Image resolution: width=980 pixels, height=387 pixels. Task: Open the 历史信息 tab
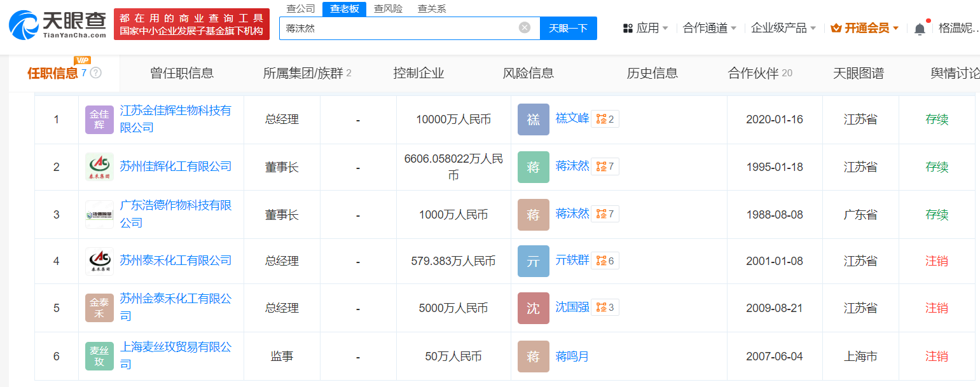pos(652,73)
